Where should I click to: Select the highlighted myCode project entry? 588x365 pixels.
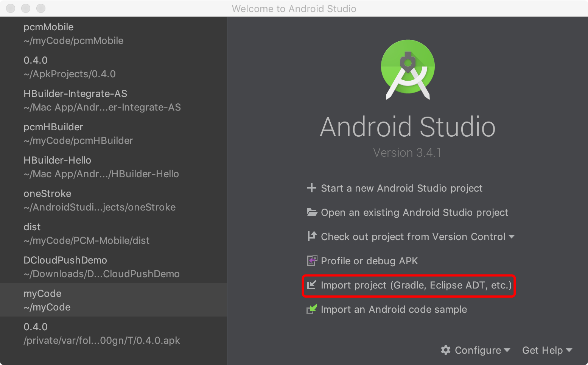[114, 300]
